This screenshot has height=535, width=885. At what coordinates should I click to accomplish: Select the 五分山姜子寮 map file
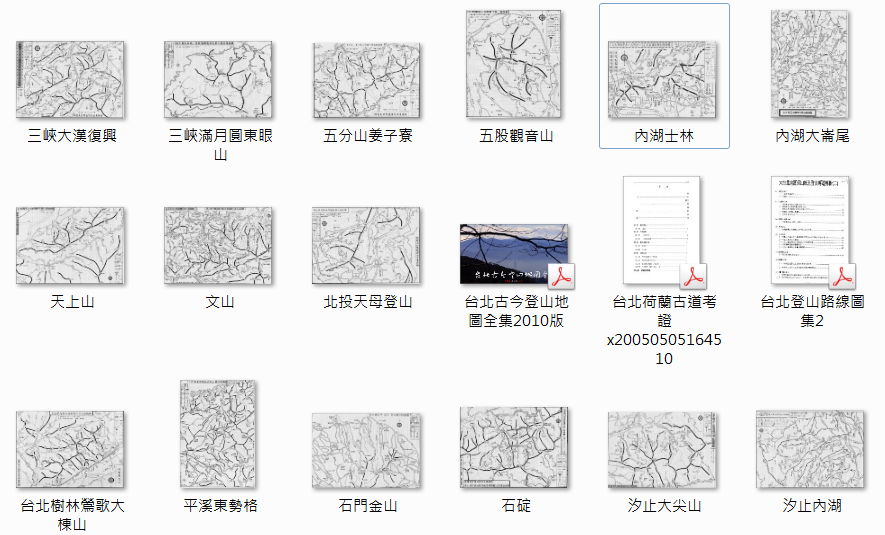point(366,81)
